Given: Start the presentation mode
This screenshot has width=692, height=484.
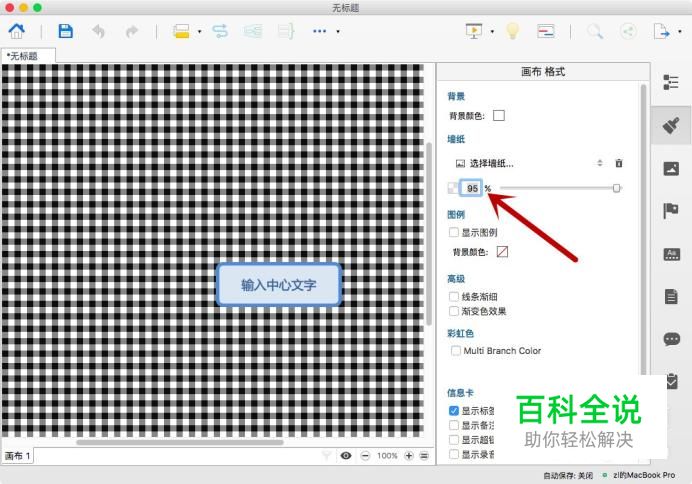Looking at the screenshot, I should pyautogui.click(x=474, y=31).
